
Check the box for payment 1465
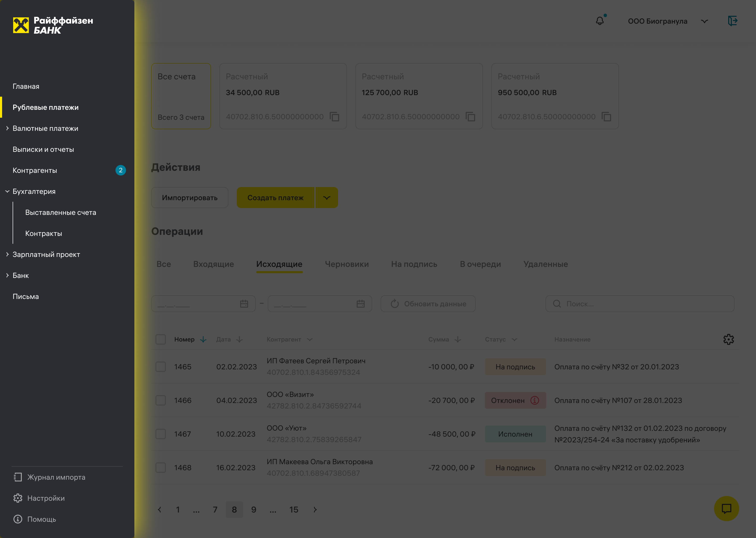pos(161,367)
